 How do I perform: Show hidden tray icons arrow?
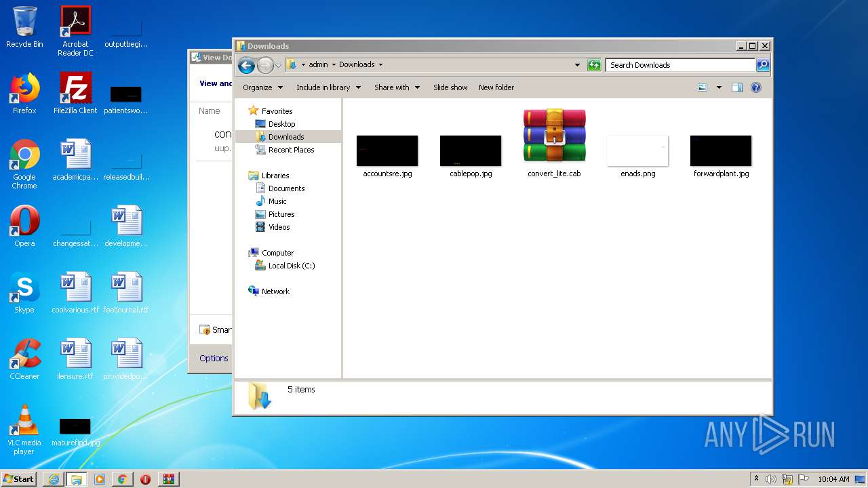[756, 479]
